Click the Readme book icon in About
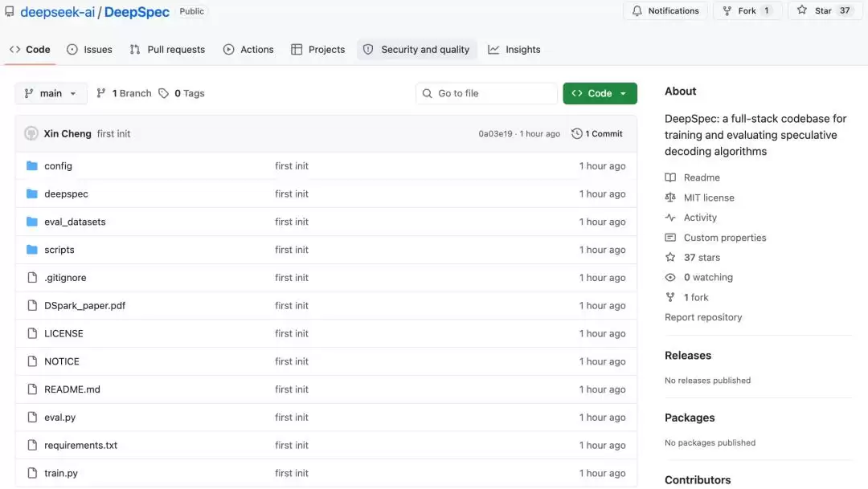This screenshot has width=868, height=489. (670, 177)
